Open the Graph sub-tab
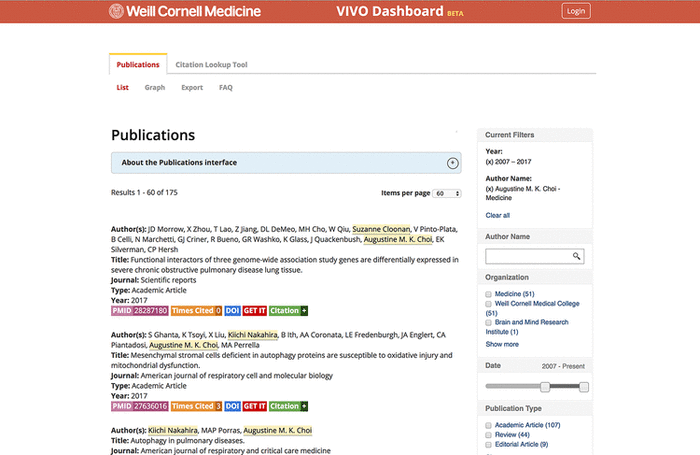This screenshot has height=455, width=700. [x=154, y=88]
